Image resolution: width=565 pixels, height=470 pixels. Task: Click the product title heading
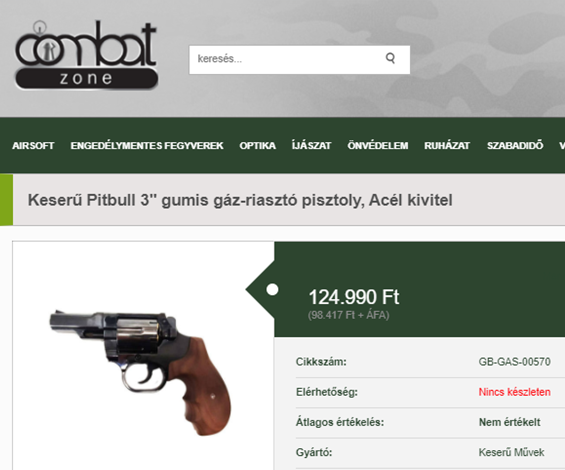(x=240, y=200)
